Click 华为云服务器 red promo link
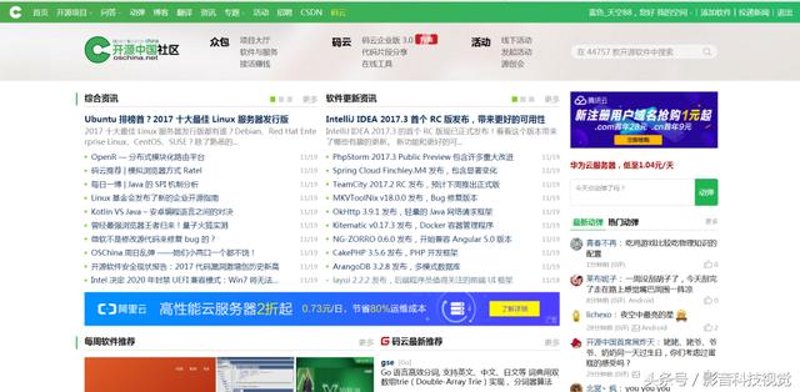 click(x=621, y=165)
